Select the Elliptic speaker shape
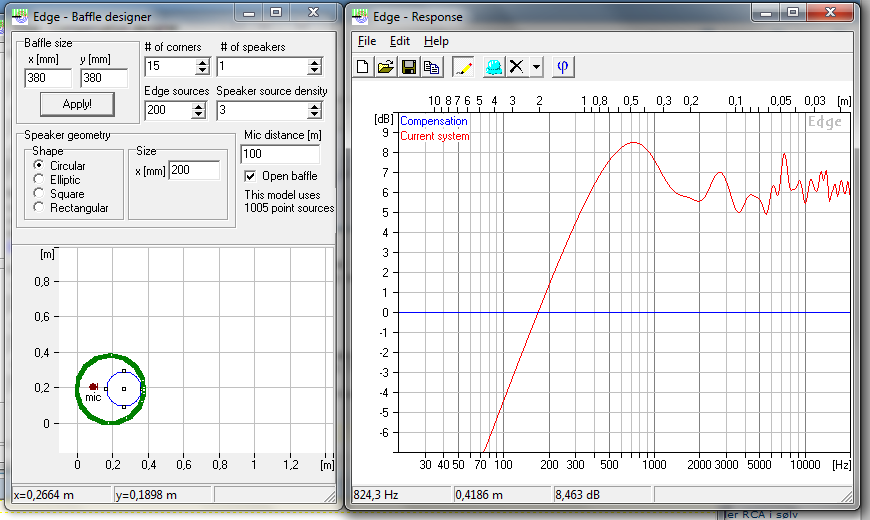 (39, 180)
